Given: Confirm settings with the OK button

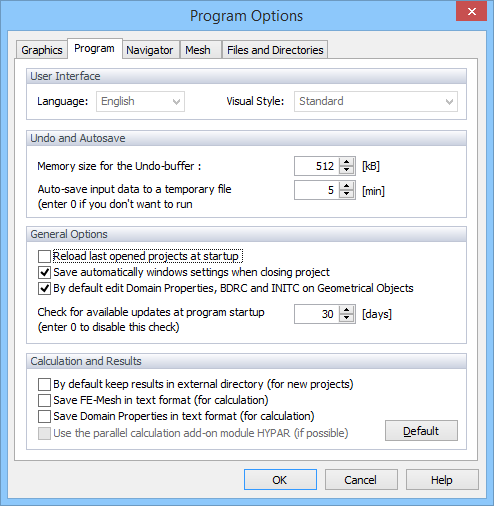Looking at the screenshot, I should [x=280, y=480].
